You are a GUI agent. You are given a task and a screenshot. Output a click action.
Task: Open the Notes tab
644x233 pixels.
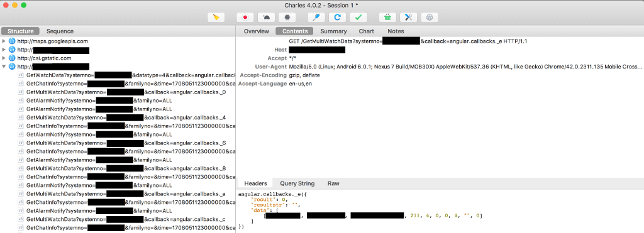coord(396,31)
